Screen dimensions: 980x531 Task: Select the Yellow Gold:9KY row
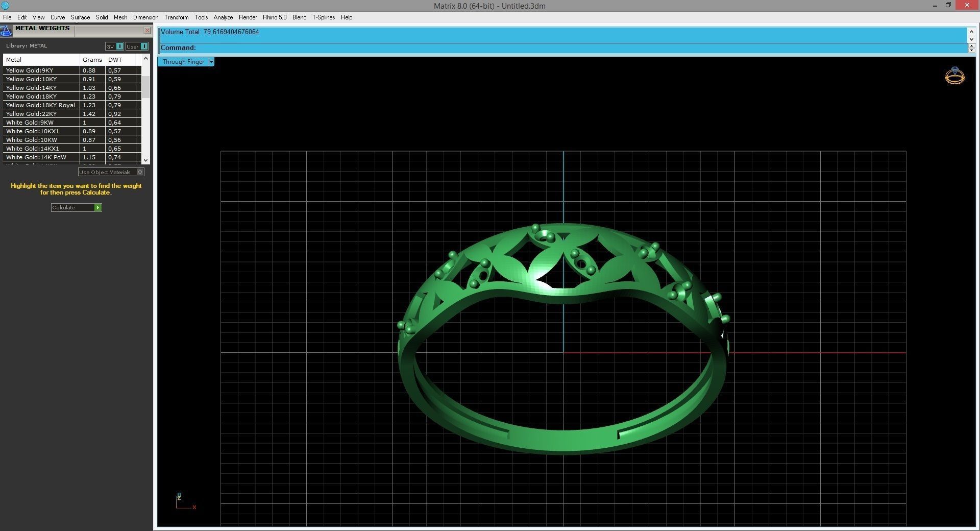point(72,70)
